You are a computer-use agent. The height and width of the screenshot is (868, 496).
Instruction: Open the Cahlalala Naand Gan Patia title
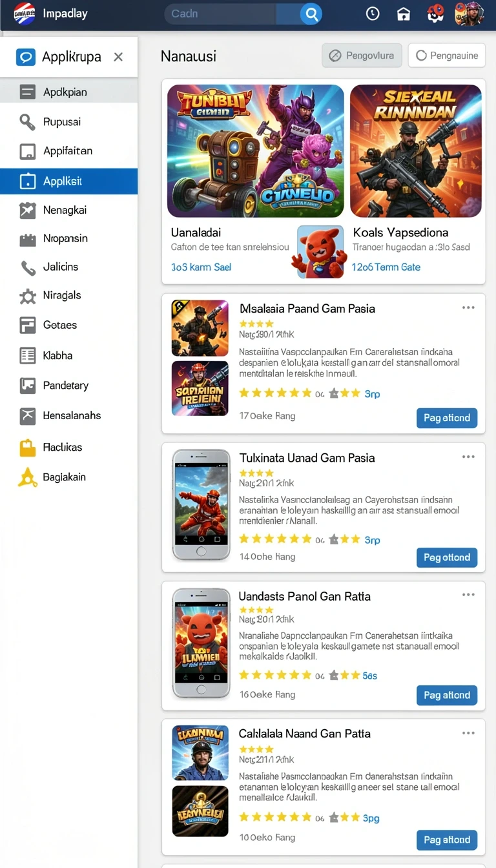[305, 734]
